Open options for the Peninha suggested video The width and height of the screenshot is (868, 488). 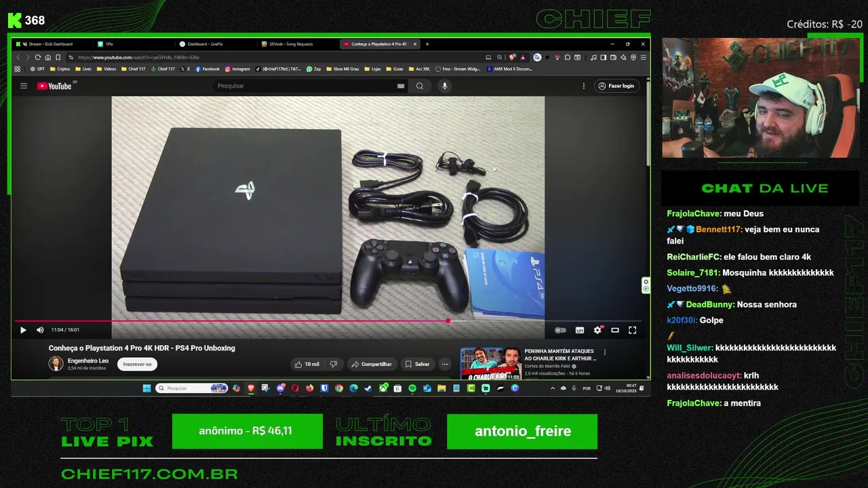click(x=605, y=352)
